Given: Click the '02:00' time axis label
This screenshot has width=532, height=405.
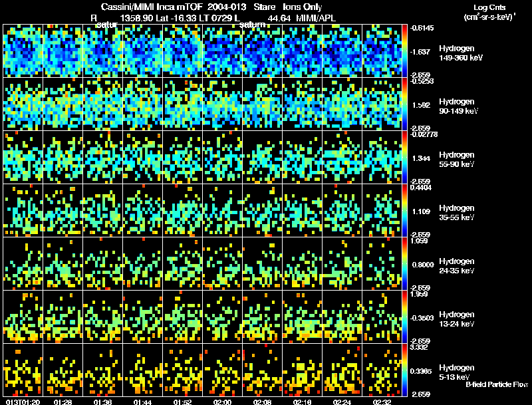Looking at the screenshot, I should [222, 402].
